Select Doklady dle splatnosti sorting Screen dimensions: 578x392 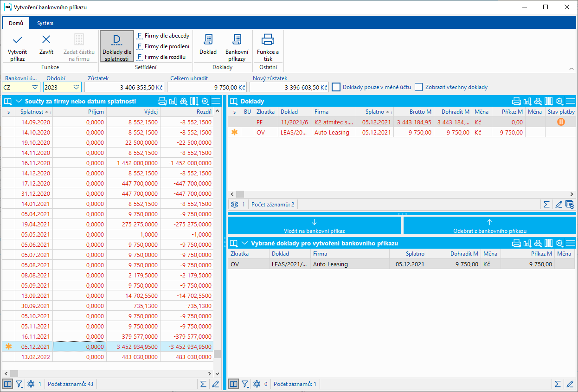click(116, 46)
